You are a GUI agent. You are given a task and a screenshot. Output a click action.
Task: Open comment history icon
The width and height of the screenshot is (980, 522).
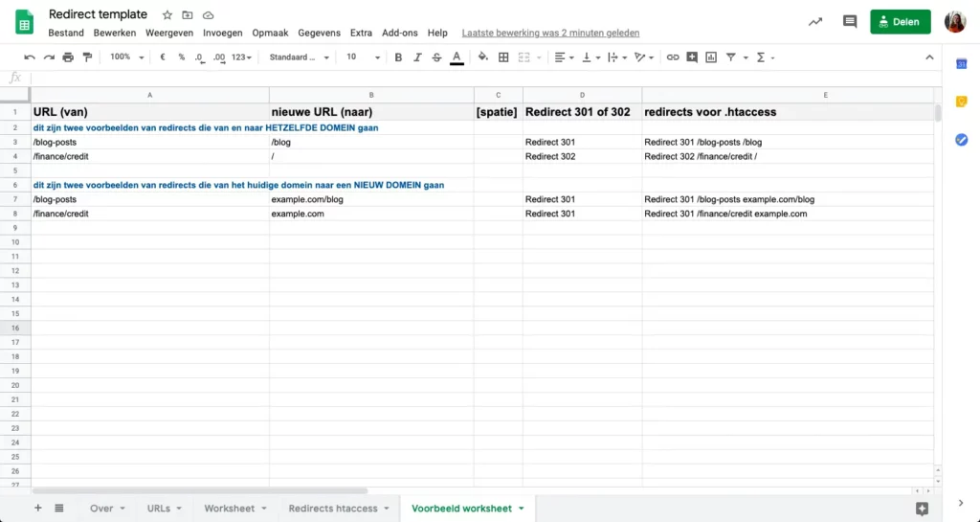pyautogui.click(x=849, y=22)
